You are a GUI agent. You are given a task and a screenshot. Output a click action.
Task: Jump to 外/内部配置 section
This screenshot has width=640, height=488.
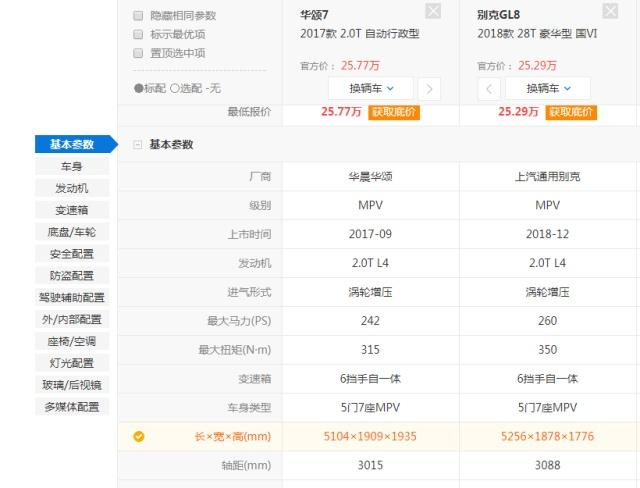tap(72, 319)
